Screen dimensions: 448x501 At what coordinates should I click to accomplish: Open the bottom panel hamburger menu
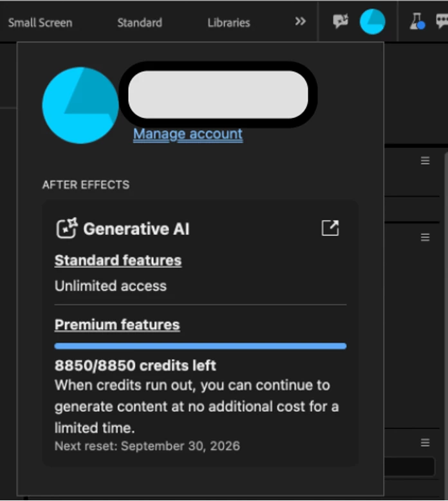click(425, 442)
